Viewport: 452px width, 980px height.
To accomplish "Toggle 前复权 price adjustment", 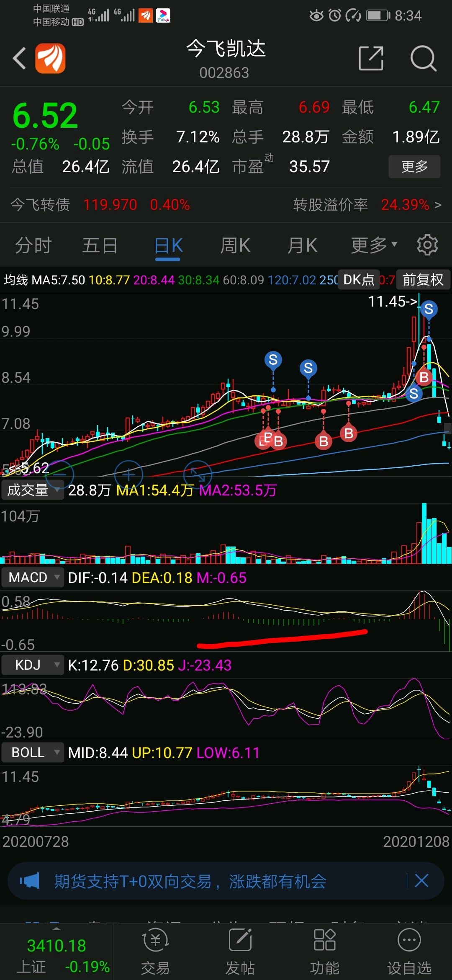I will [x=423, y=280].
